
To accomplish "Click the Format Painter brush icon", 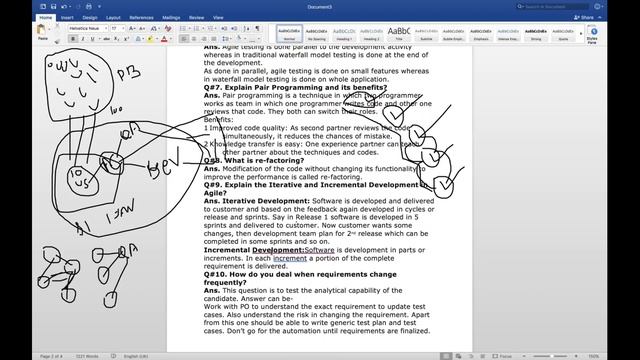I will coord(57,41).
